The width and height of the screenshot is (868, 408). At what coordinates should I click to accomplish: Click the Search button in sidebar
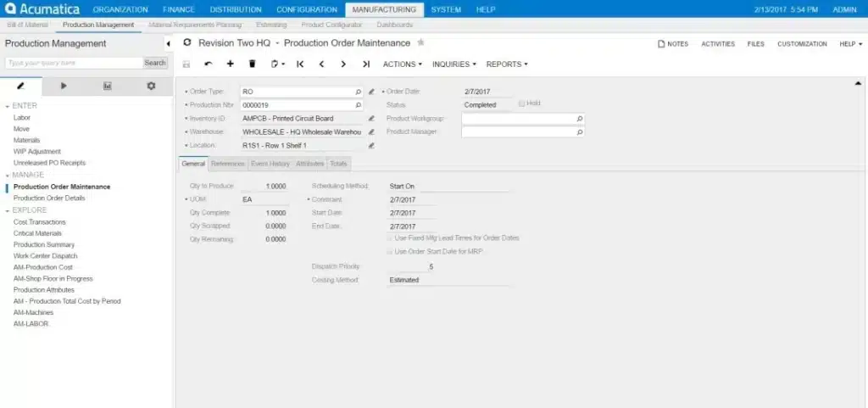point(155,63)
